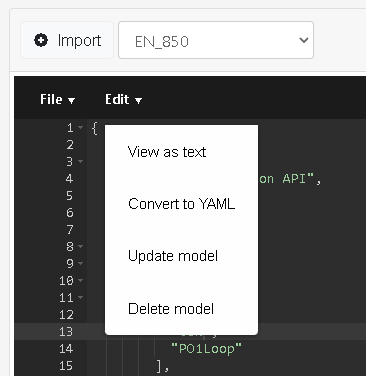Click line number 6 in gutter

pos(70,213)
